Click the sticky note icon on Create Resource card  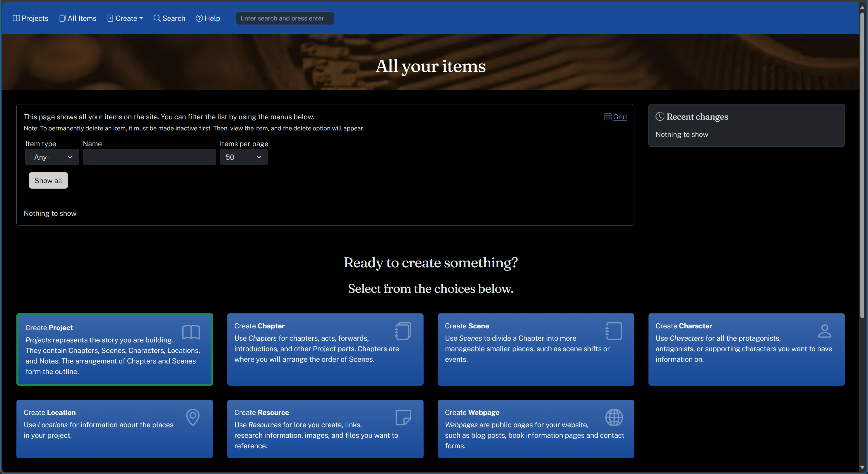click(403, 418)
